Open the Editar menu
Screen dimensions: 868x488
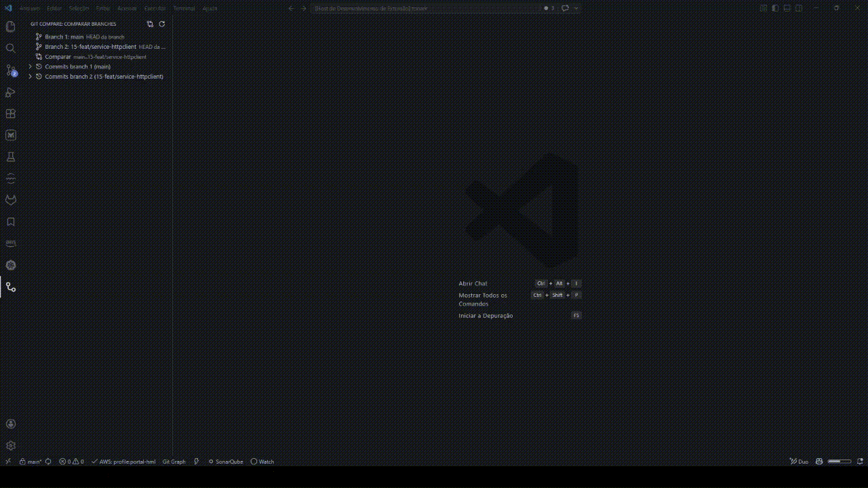(54, 8)
